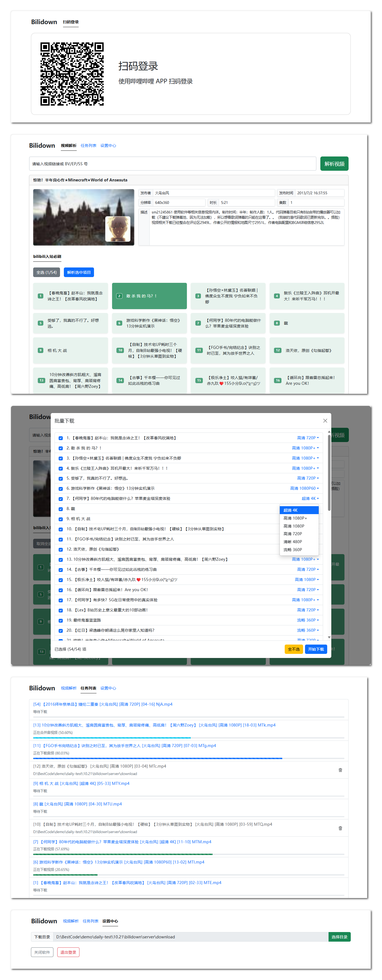Choose 清晰 480P from the open quality list
Image resolution: width=382 pixels, height=980 pixels.
293,542
